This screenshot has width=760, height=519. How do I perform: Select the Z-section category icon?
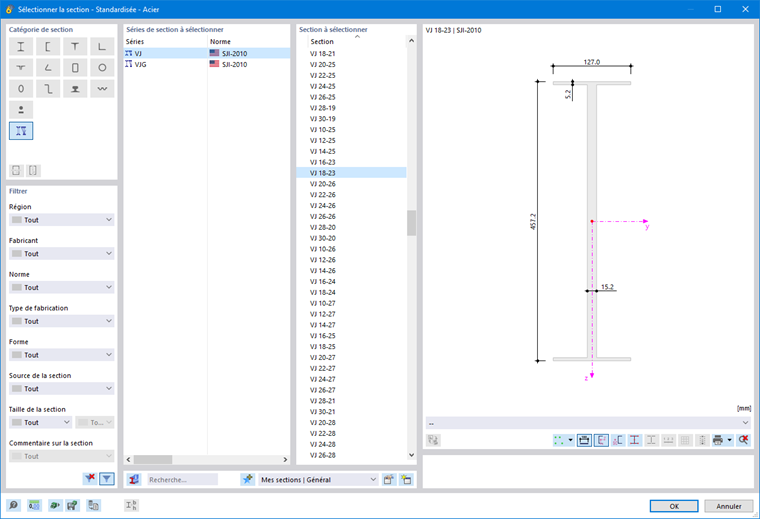tap(48, 89)
